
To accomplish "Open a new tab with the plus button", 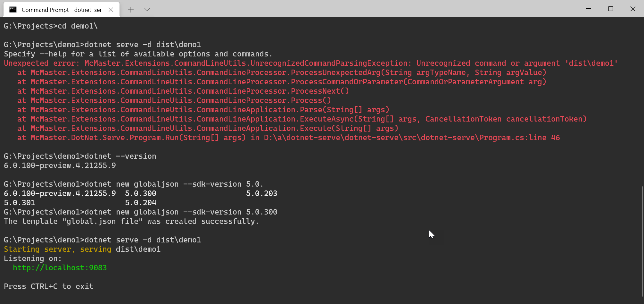I will point(131,9).
